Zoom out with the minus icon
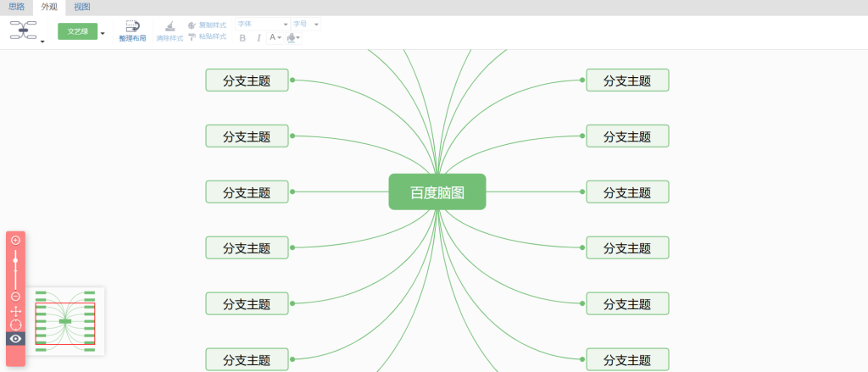The image size is (868, 372). pos(15,297)
